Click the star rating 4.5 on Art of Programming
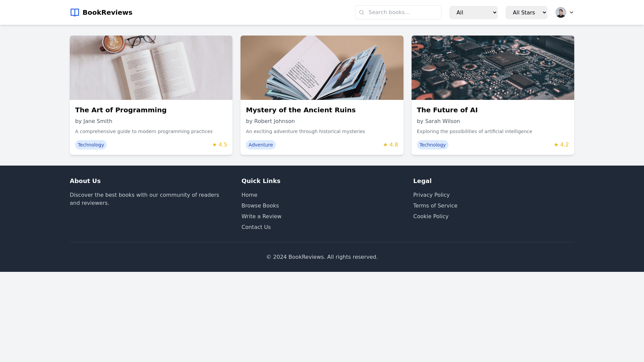This screenshot has height=362, width=644. coord(220,145)
